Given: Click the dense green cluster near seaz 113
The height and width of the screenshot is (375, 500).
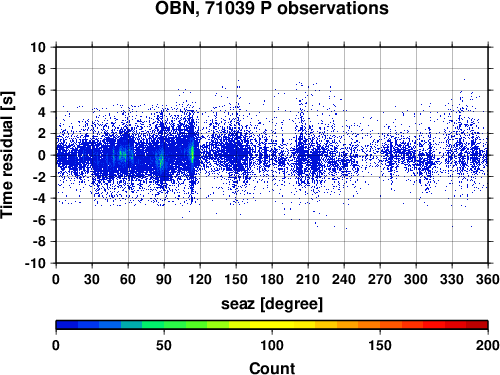Looking at the screenshot, I should coord(192,153).
